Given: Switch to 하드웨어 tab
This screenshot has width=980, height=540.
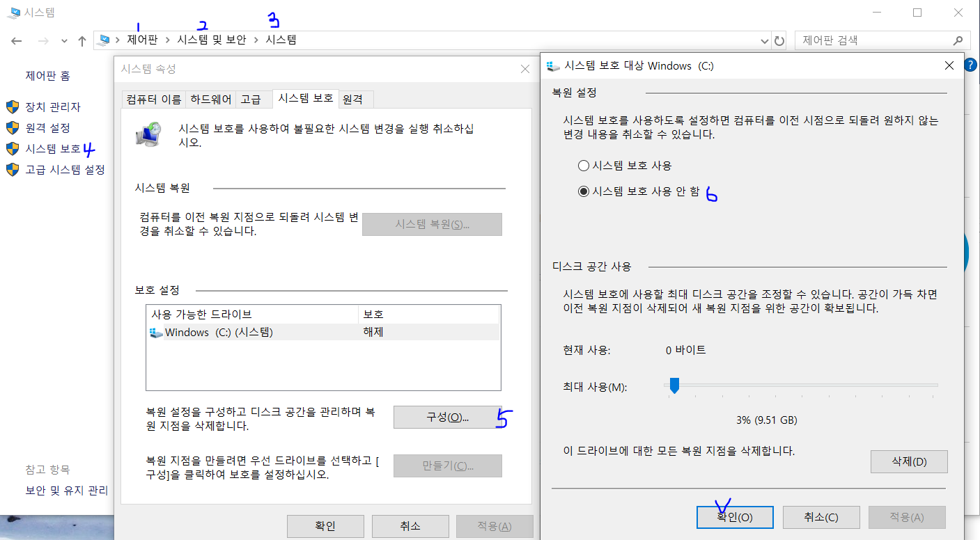Looking at the screenshot, I should [x=211, y=100].
